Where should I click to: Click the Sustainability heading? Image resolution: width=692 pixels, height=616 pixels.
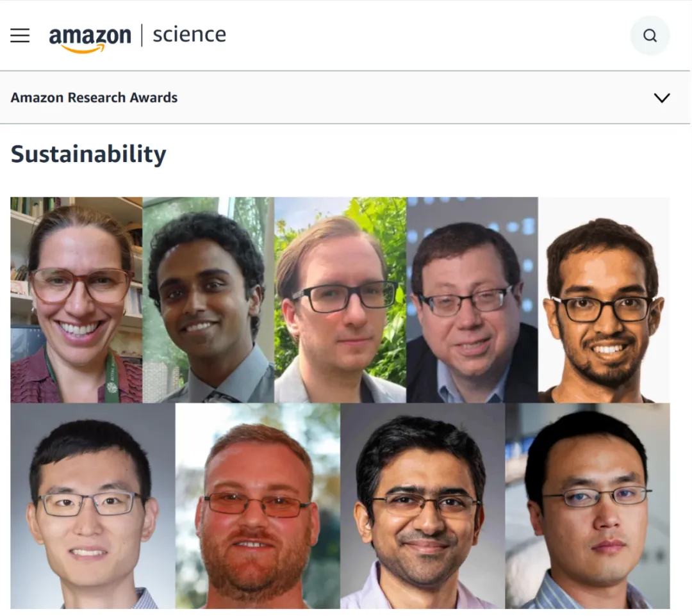pos(88,154)
